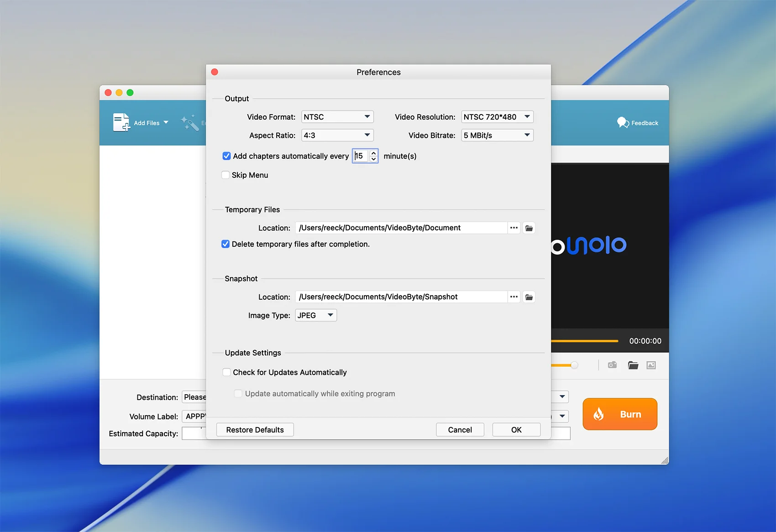Click the Restore Defaults button

255,430
